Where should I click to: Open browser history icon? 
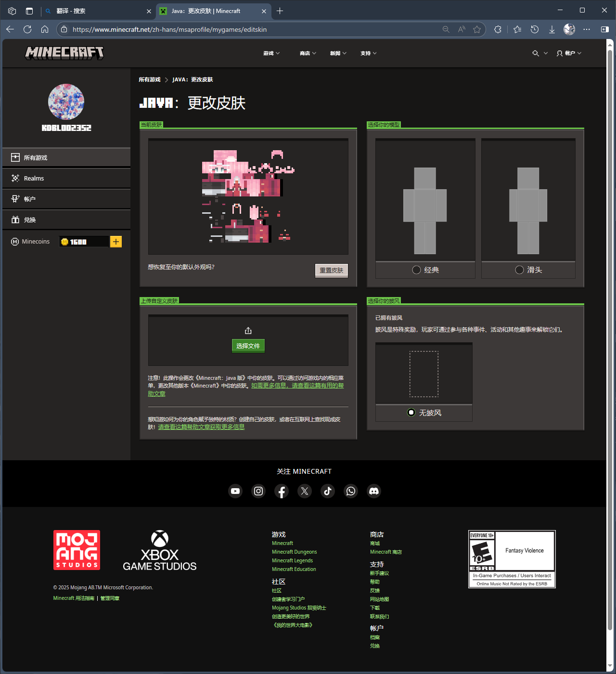coord(535,29)
